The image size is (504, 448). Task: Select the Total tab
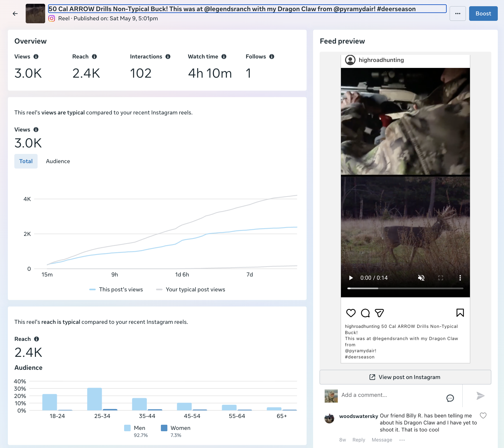click(26, 161)
